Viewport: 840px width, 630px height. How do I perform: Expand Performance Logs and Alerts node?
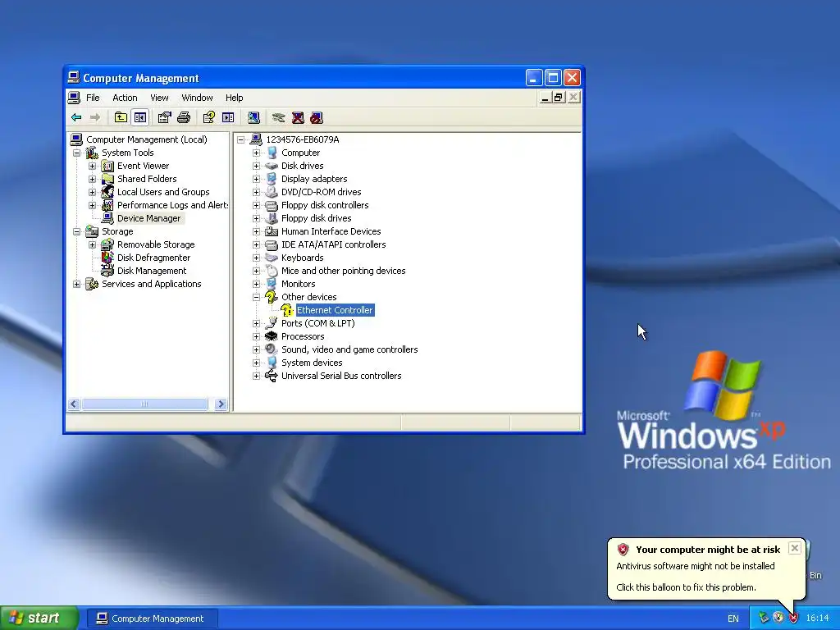coord(92,205)
